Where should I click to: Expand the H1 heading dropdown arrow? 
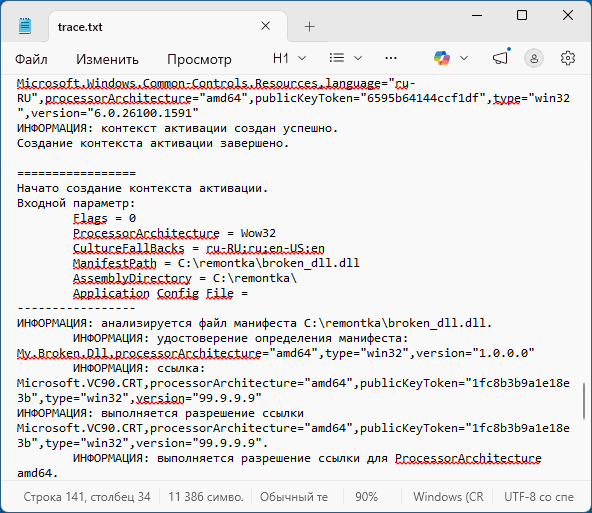(x=302, y=59)
